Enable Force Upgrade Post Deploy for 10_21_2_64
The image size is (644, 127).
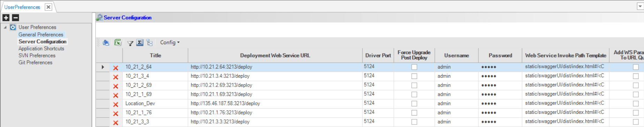[x=414, y=67]
